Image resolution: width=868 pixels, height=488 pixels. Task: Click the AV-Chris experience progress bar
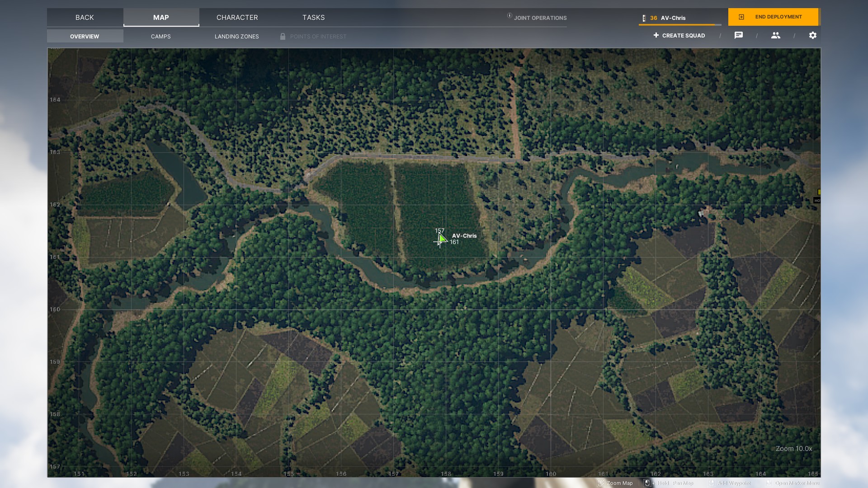click(679, 25)
